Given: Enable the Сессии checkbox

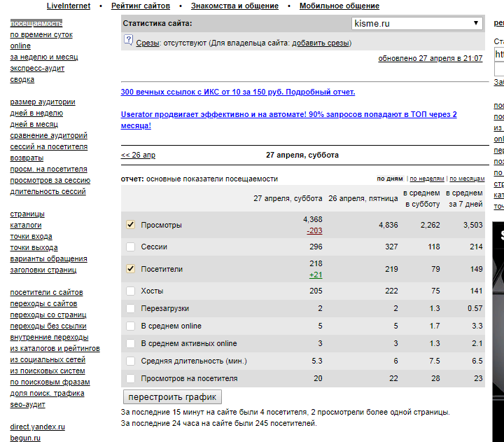Looking at the screenshot, I should [130, 247].
